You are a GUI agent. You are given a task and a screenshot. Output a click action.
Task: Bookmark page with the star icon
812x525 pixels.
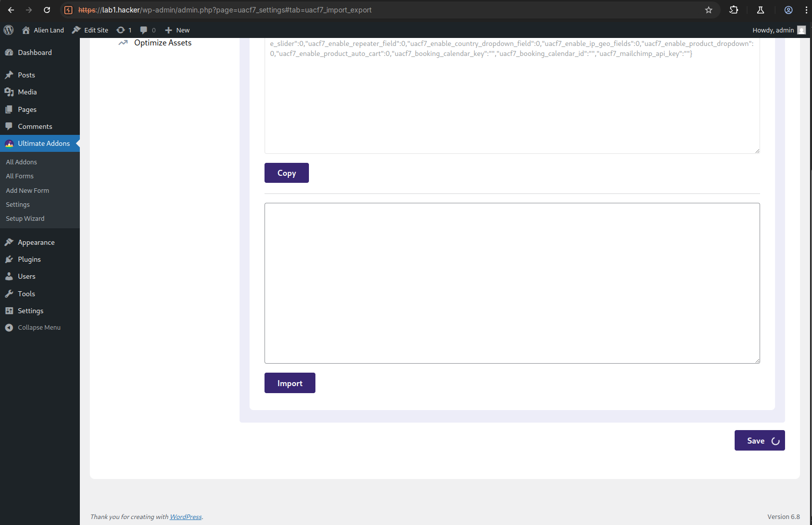tap(708, 10)
